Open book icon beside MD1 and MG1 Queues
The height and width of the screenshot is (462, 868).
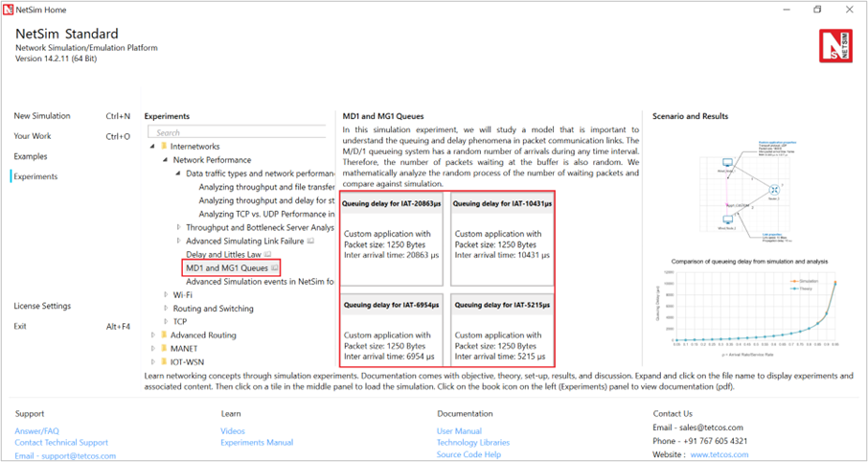click(275, 268)
